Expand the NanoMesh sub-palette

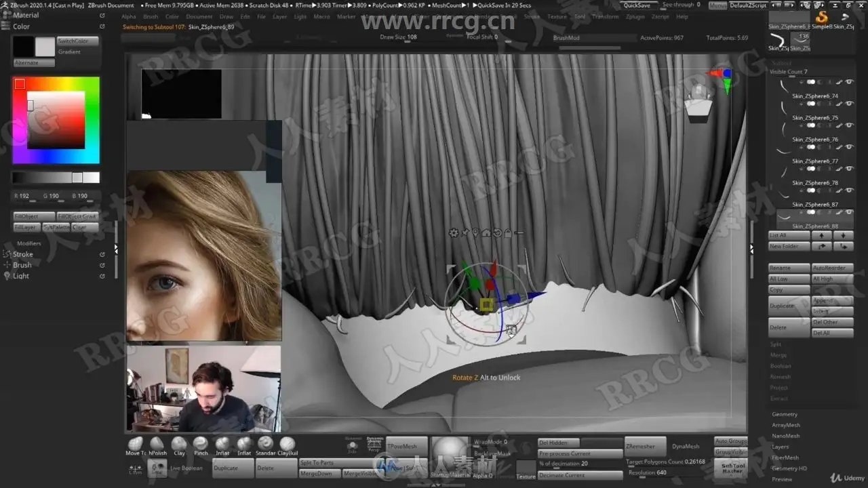[785, 436]
